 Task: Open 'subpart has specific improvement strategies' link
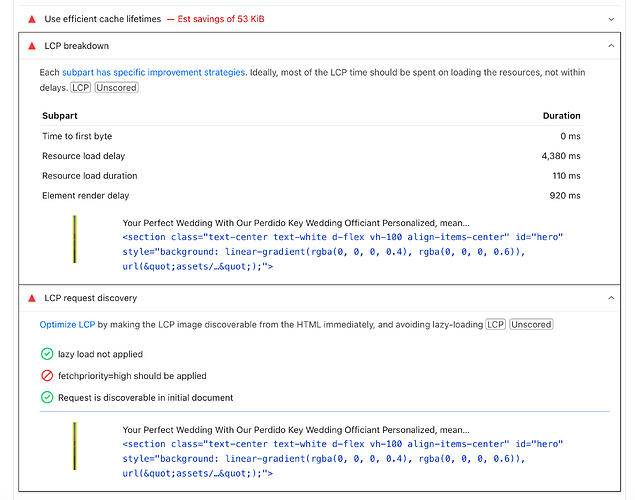(153, 72)
